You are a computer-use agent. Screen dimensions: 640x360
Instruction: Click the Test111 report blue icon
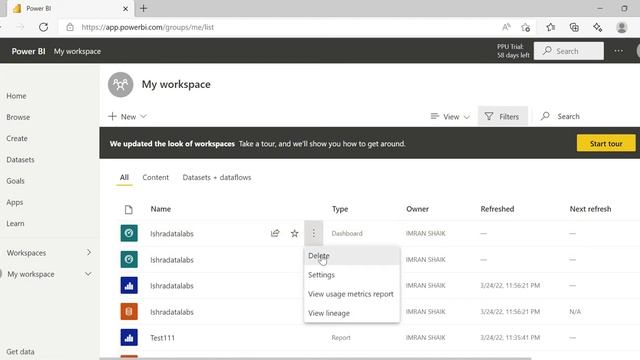tap(129, 338)
